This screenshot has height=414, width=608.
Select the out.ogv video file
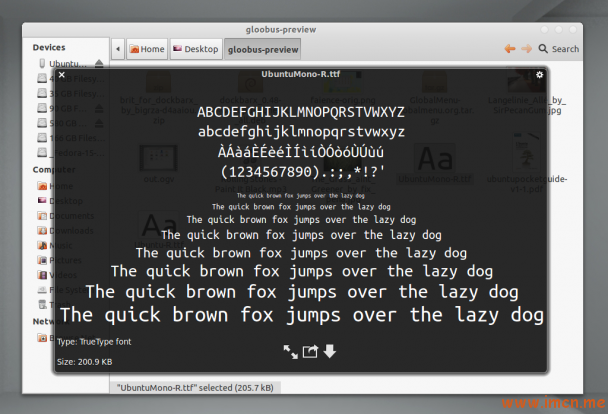click(159, 165)
